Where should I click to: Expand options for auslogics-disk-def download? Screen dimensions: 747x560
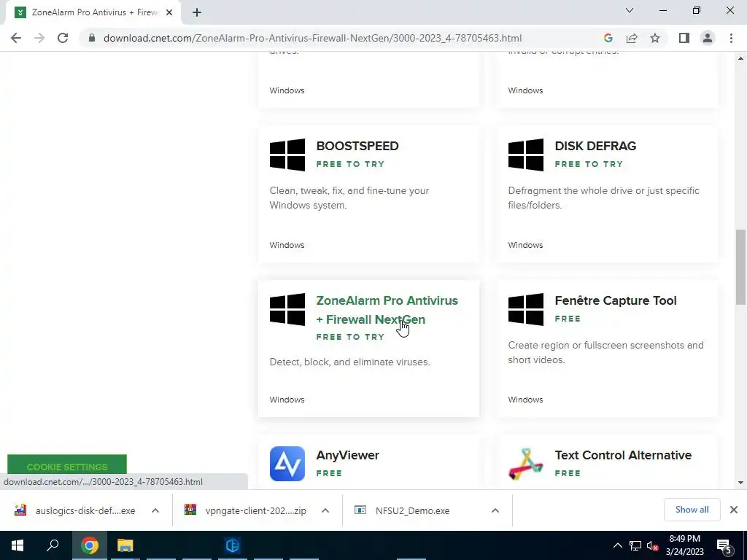tap(155, 510)
